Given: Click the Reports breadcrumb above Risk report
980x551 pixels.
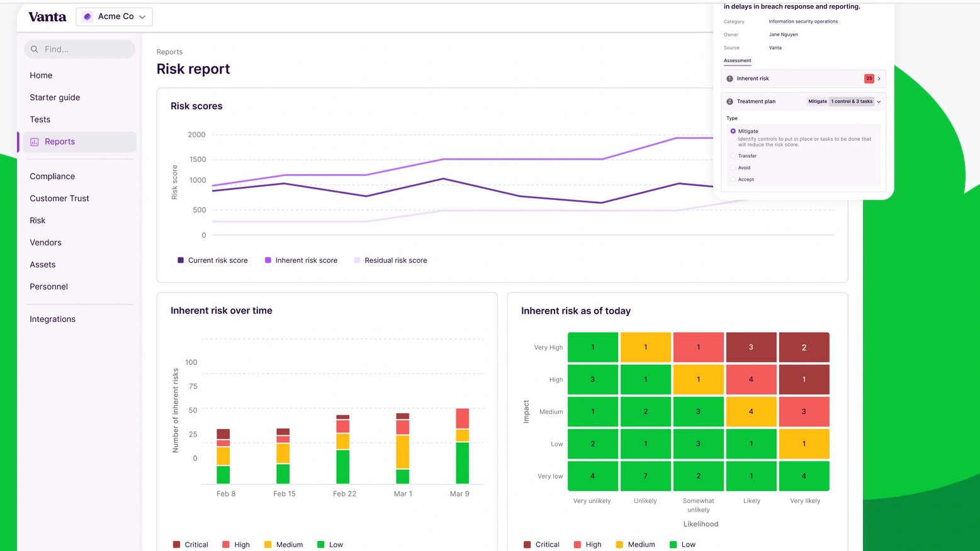Looking at the screenshot, I should coord(169,52).
